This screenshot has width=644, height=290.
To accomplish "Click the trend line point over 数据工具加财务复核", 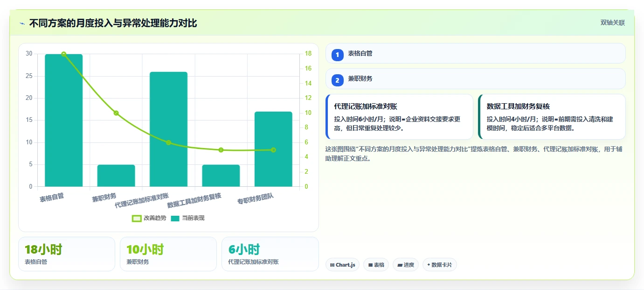I will click(x=221, y=150).
